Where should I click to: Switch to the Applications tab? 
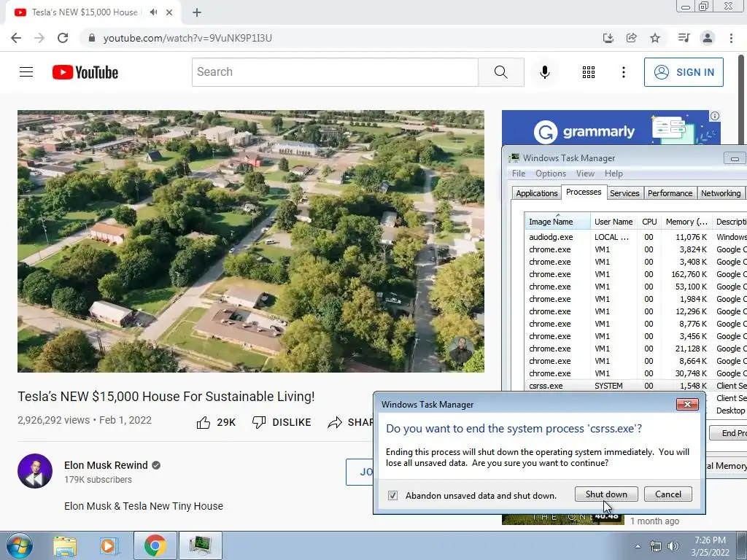(536, 192)
